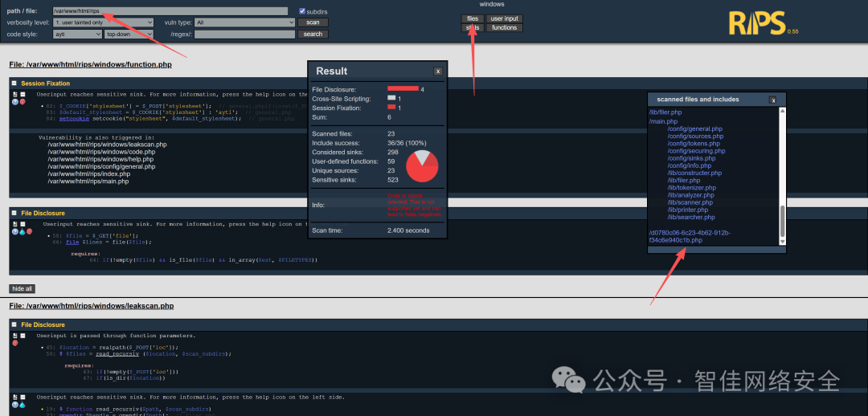
Task: Open code viewer icon beside $_GET['file'] finding
Action: (x=15, y=224)
